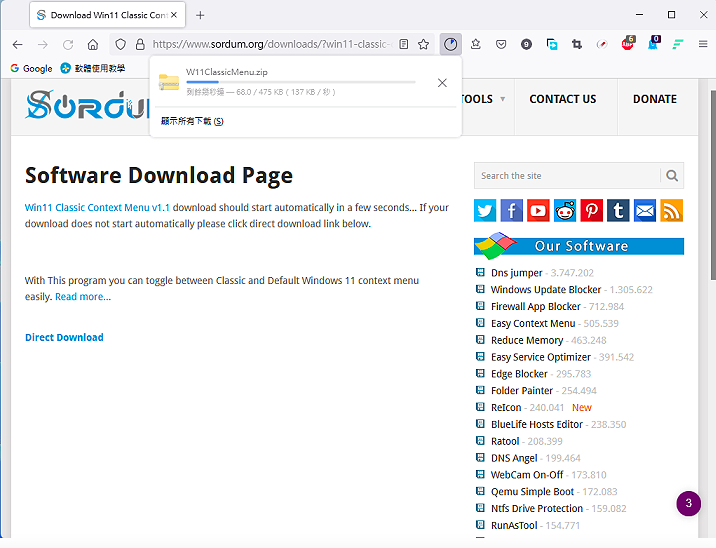Click the tracking protection shield icon
Screen dimensions: 716x548
pos(120,44)
